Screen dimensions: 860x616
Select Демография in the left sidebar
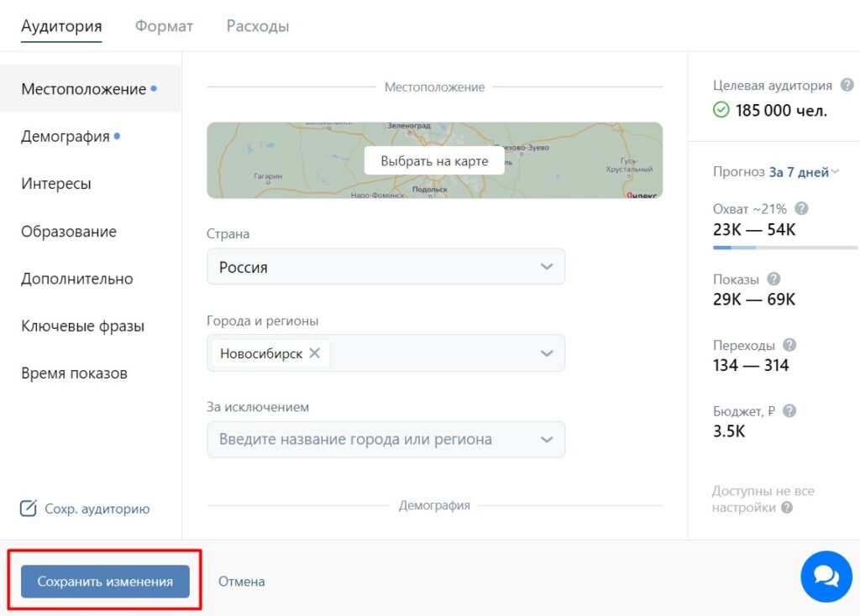[x=66, y=136]
